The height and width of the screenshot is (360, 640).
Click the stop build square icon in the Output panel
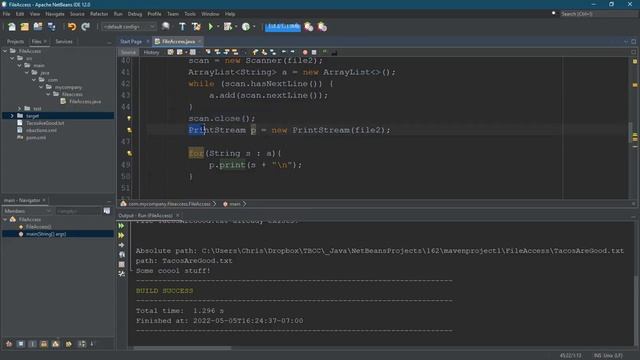[121, 264]
